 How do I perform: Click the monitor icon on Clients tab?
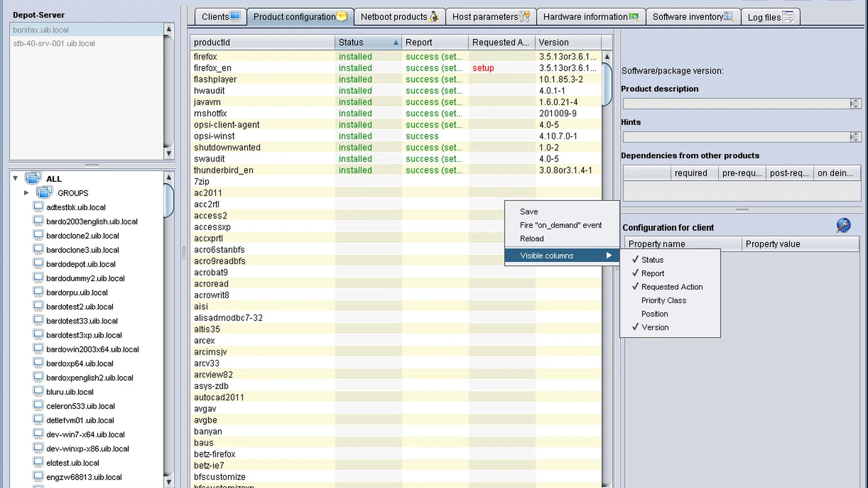pos(236,16)
